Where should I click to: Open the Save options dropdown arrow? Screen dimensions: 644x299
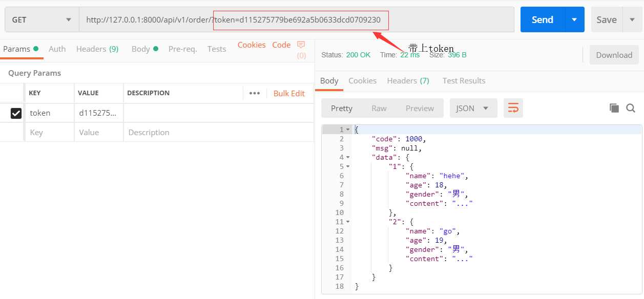632,19
